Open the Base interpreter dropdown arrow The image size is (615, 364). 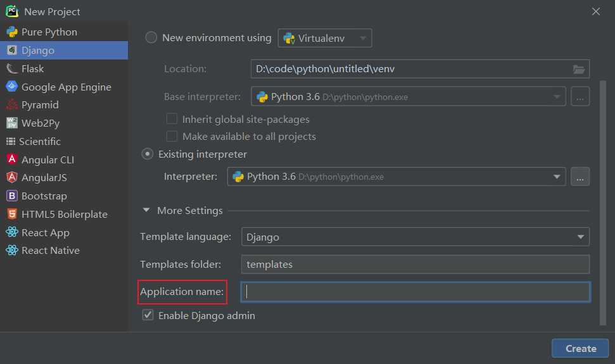coord(556,96)
